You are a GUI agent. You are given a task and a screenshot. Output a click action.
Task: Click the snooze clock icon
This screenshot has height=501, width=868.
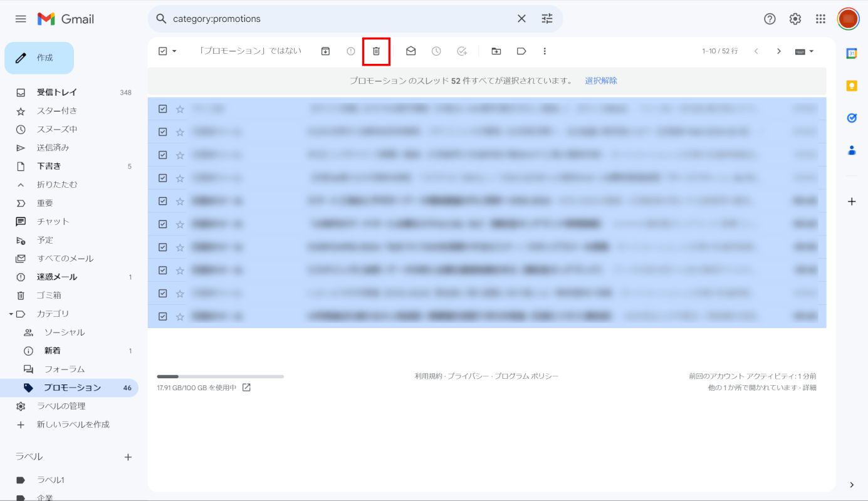tap(436, 51)
